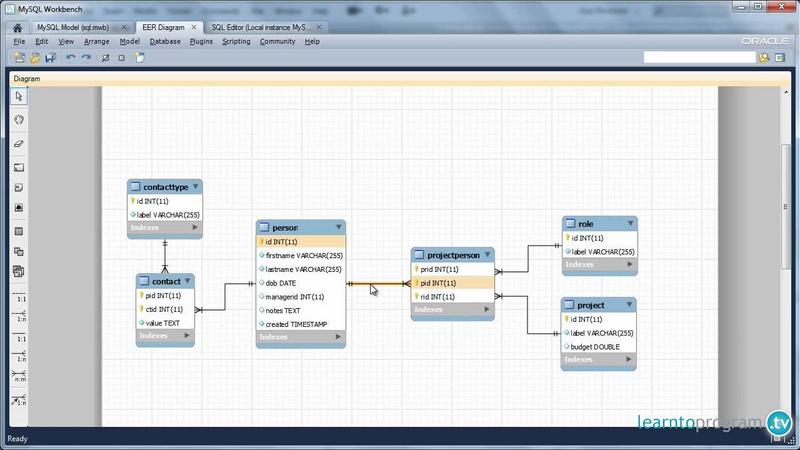Open the Model menu
Screen dimensions: 800x450
coord(130,41)
